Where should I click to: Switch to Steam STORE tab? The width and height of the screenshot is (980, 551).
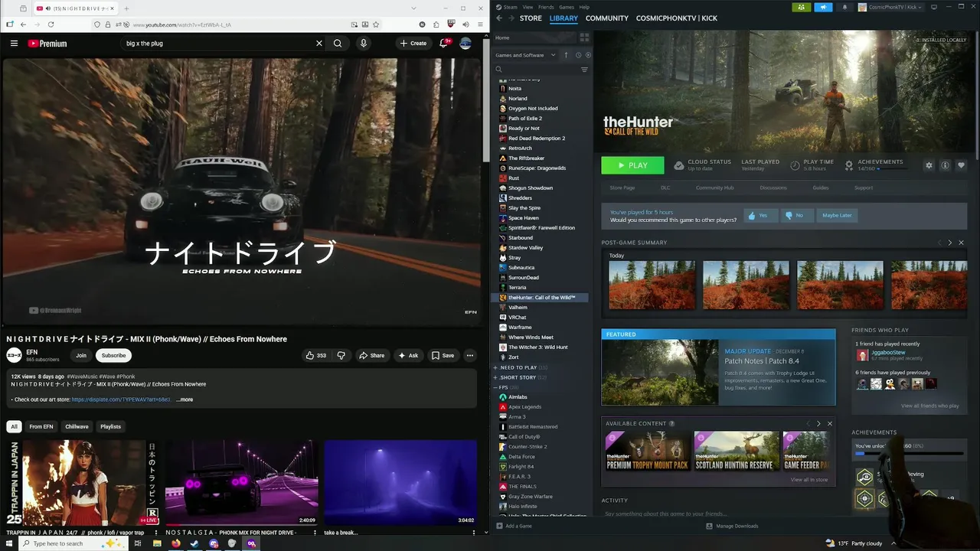[x=531, y=18]
